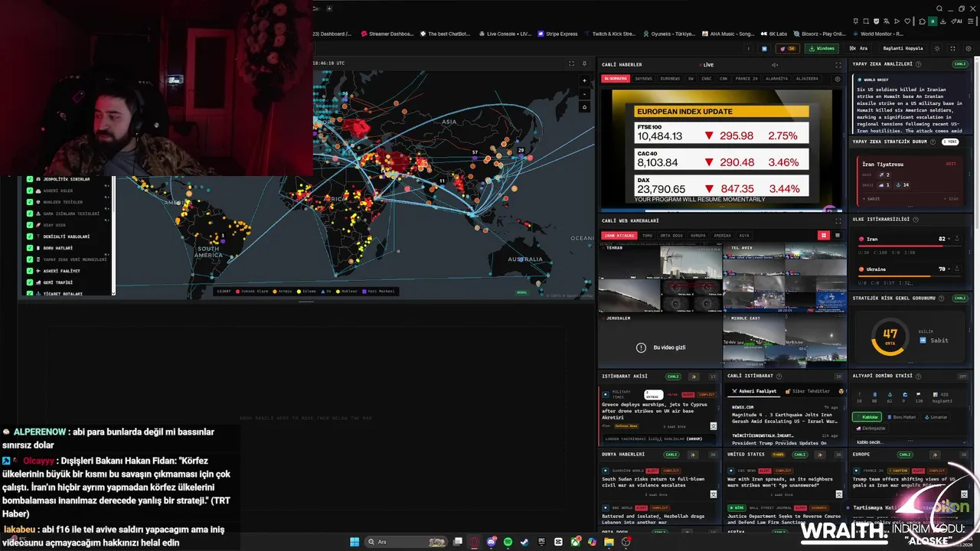The width and height of the screenshot is (980, 551).
Task: Zoom out on the world map
Action: (x=585, y=93)
